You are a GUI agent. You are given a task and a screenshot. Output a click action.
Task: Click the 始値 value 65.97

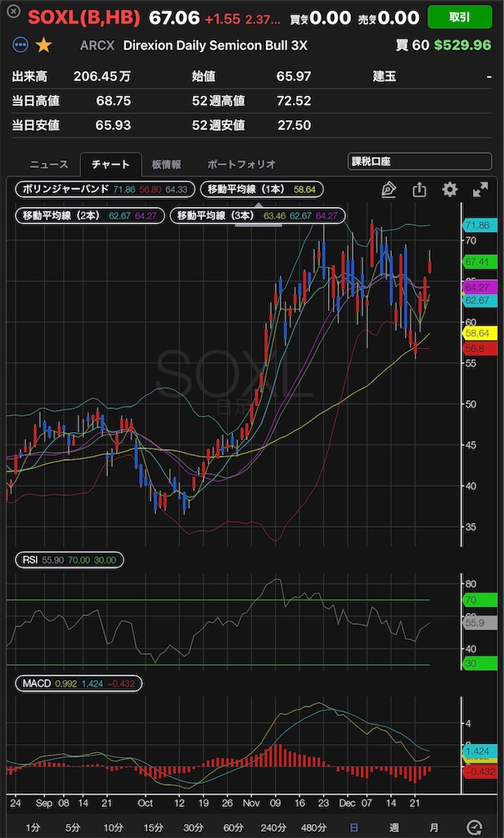(x=294, y=77)
